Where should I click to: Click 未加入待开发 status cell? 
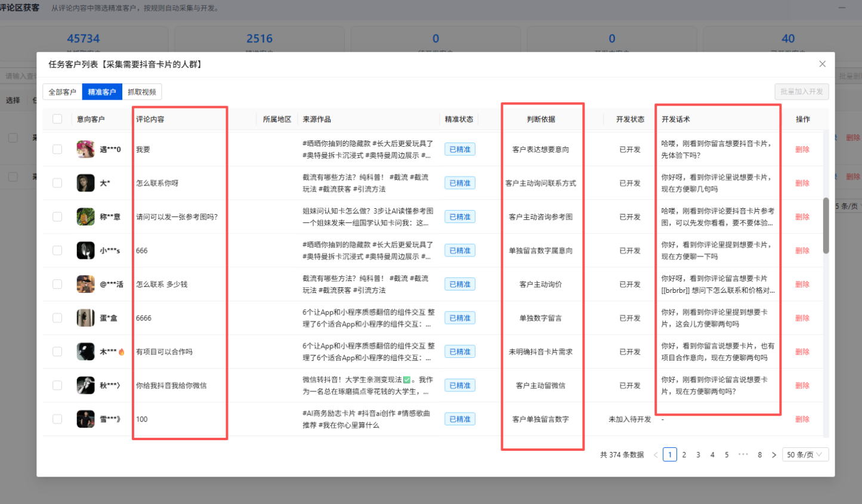click(630, 419)
